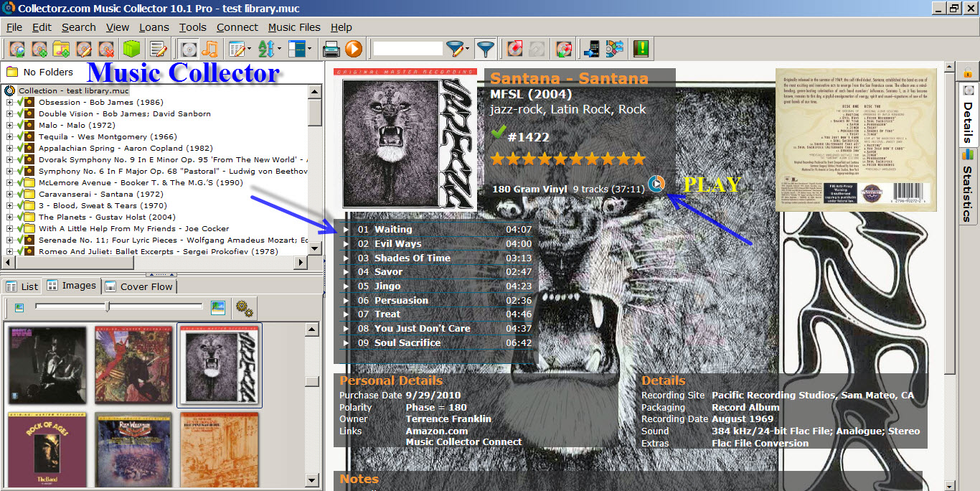Click the delete album icon with red X
Image resolution: width=980 pixels, height=491 pixels.
coord(107,49)
